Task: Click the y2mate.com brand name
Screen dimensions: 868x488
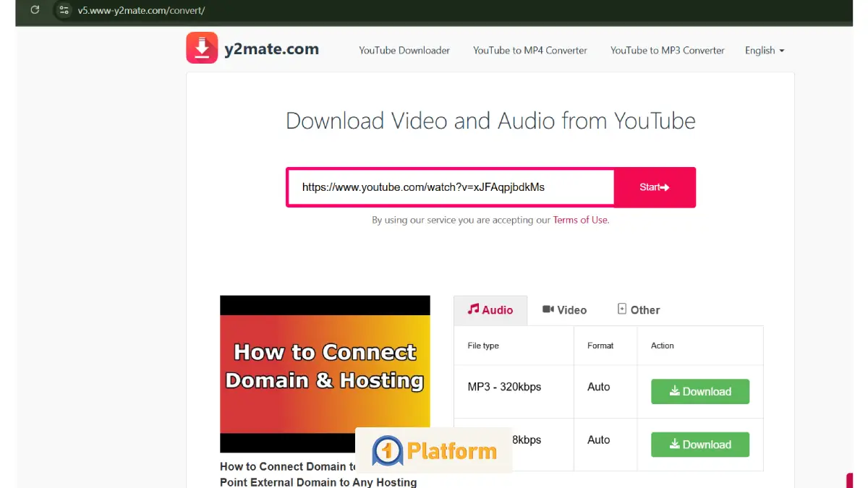Action: (271, 49)
